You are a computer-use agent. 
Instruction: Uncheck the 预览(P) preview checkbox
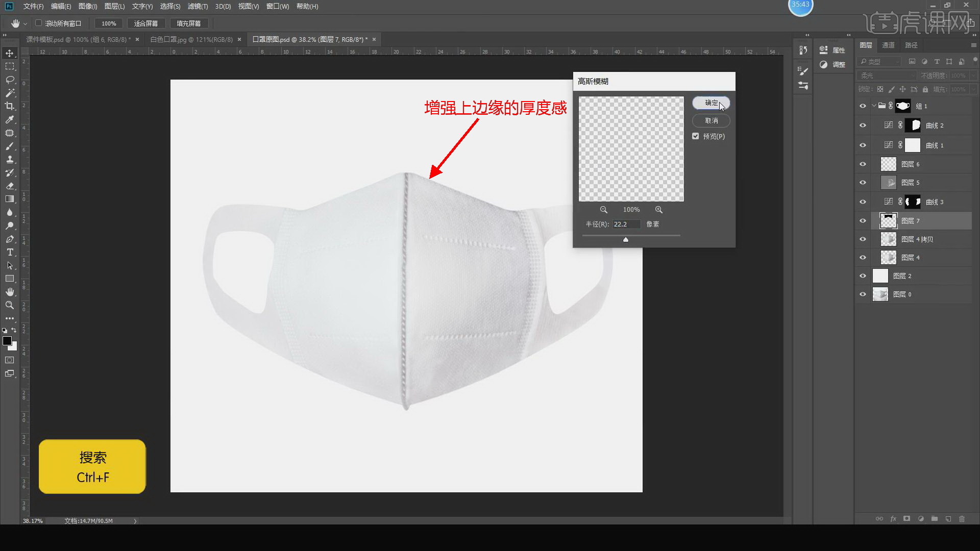(x=696, y=136)
